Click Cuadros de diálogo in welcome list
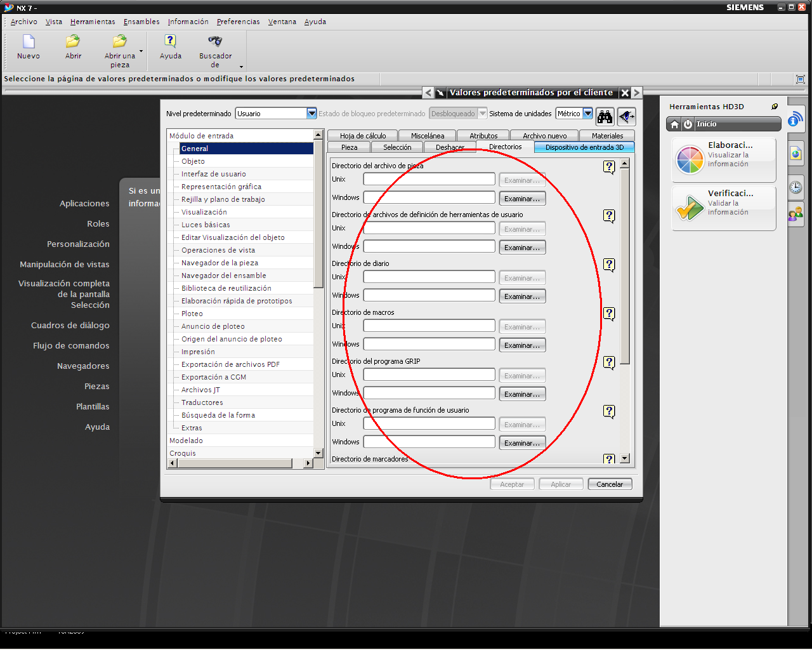 [70, 326]
